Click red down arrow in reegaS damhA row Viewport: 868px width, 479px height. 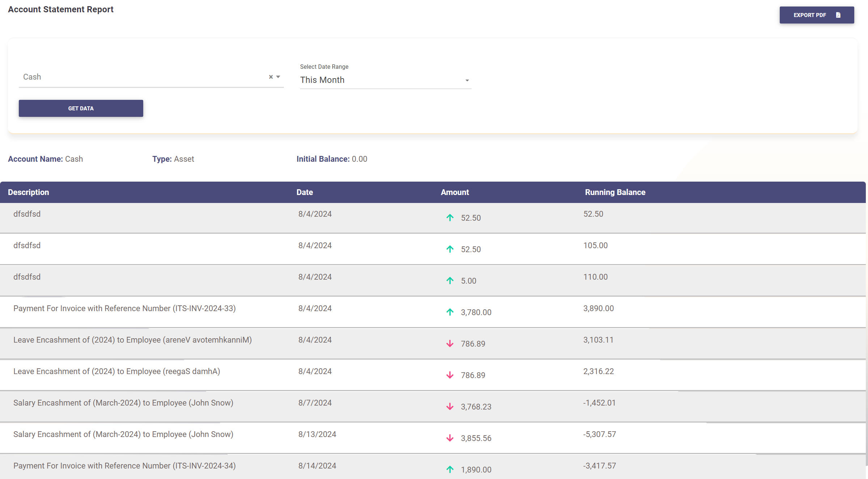(450, 375)
